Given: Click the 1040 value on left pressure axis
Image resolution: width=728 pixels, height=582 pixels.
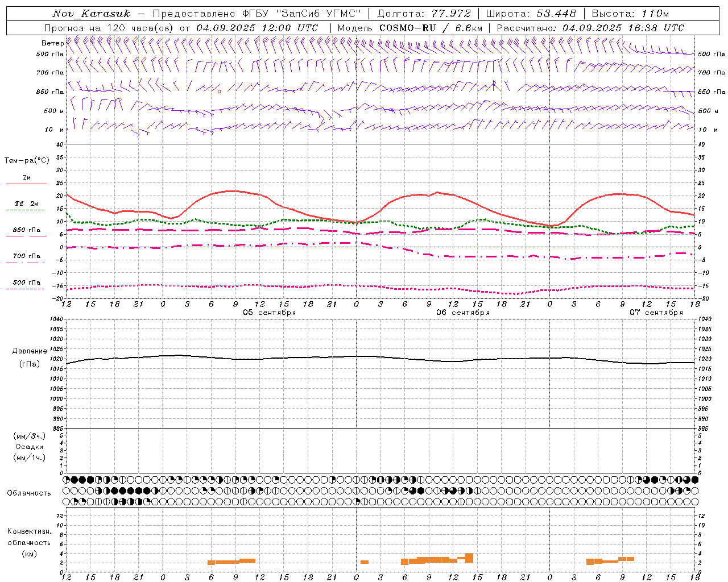Looking at the screenshot, I should click(x=57, y=319).
